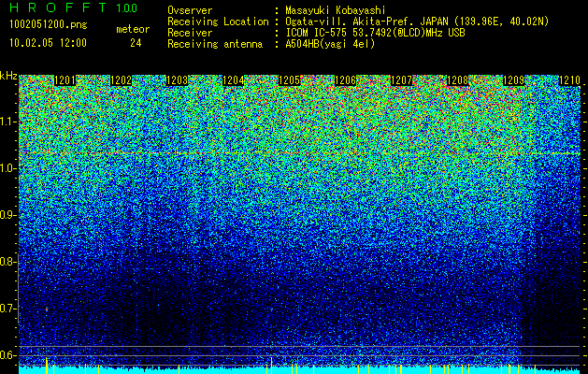Screen dimensions: 588x374
Task: Click the HROFFT title text
Action: click(58, 7)
